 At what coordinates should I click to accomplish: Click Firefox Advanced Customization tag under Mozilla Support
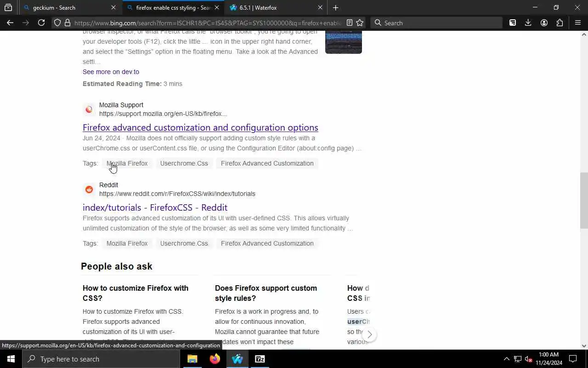tap(267, 163)
